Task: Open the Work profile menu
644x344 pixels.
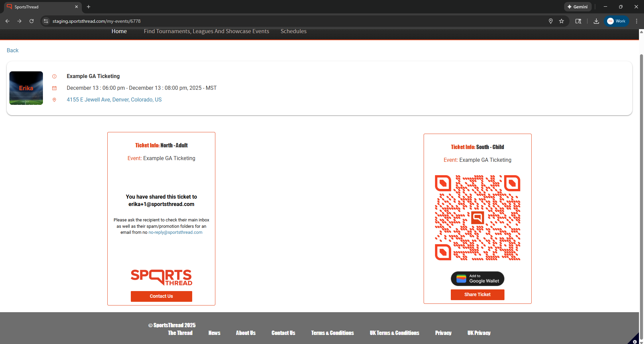Action: pos(616,21)
